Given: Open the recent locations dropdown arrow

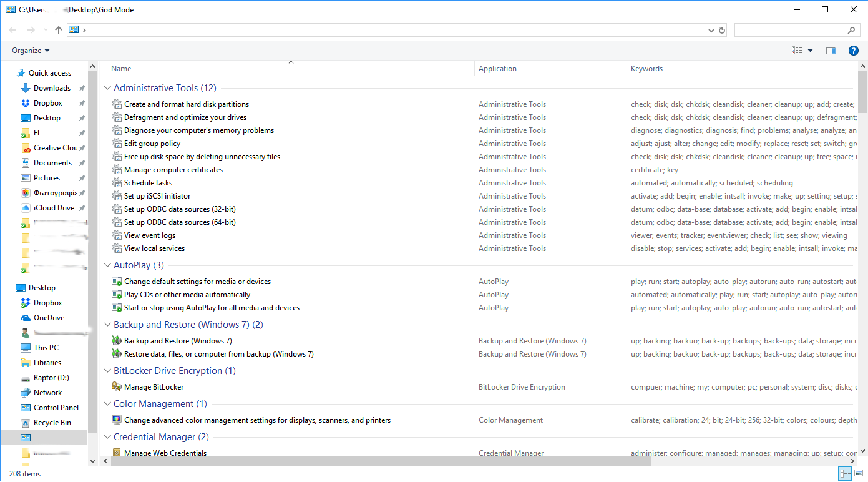Looking at the screenshot, I should pyautogui.click(x=46, y=30).
